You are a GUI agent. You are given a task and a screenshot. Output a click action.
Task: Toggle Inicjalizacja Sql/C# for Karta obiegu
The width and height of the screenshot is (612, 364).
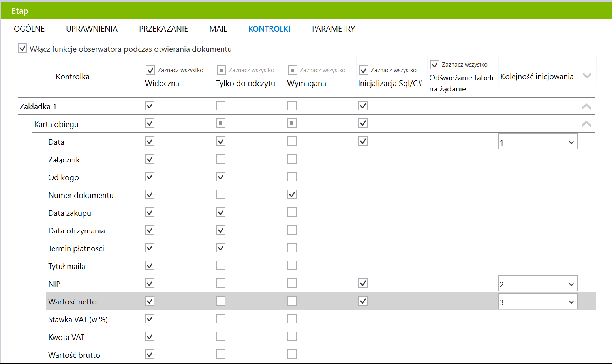point(363,123)
